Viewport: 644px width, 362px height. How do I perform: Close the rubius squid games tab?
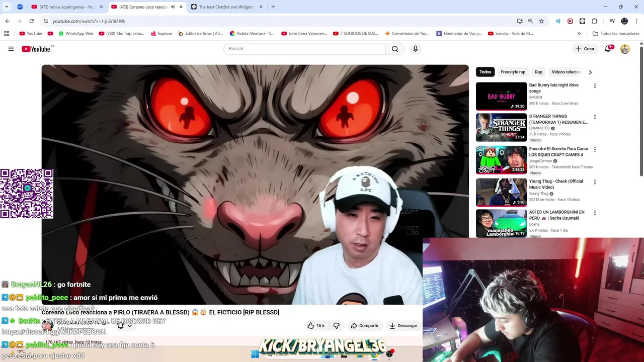pyautogui.click(x=101, y=7)
